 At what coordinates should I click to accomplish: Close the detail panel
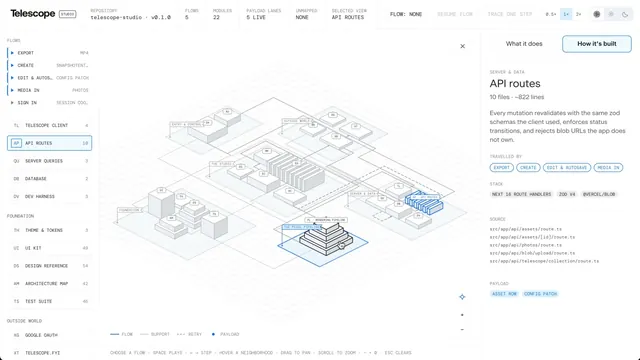click(x=462, y=46)
